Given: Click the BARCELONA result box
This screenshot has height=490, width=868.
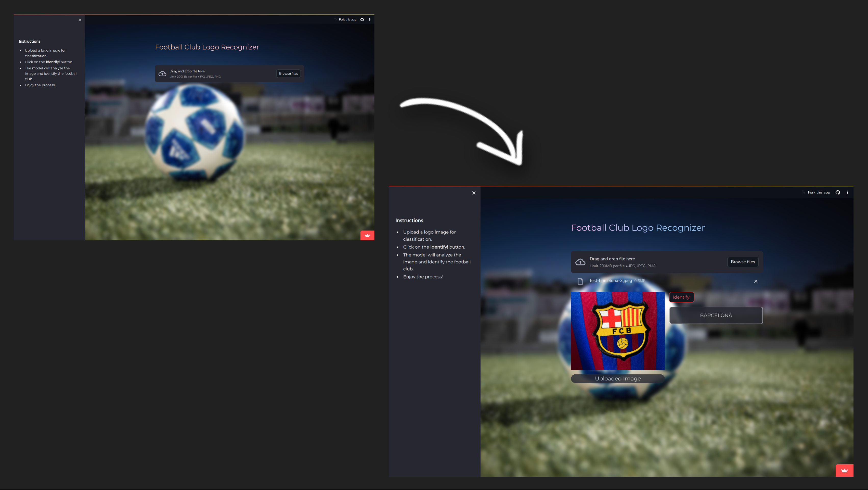Looking at the screenshot, I should pyautogui.click(x=716, y=315).
